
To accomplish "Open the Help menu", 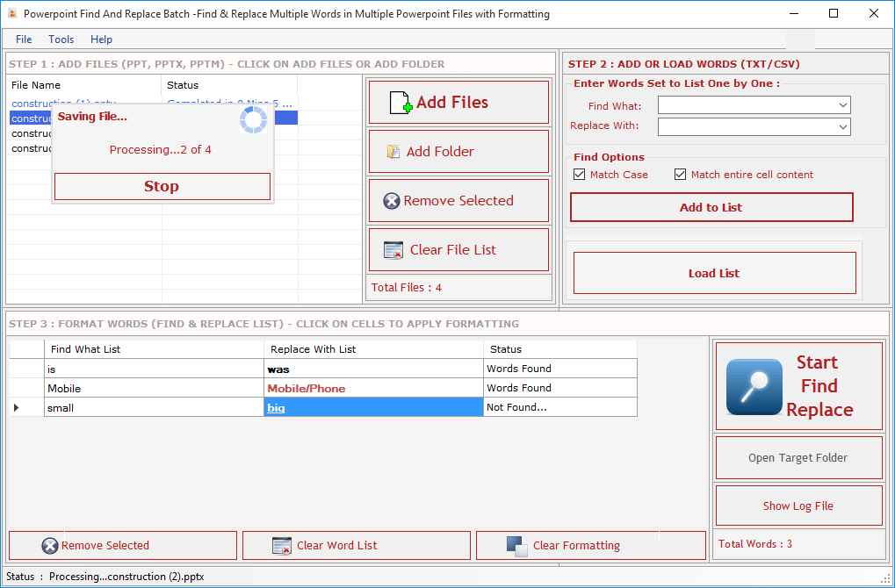I will [101, 39].
